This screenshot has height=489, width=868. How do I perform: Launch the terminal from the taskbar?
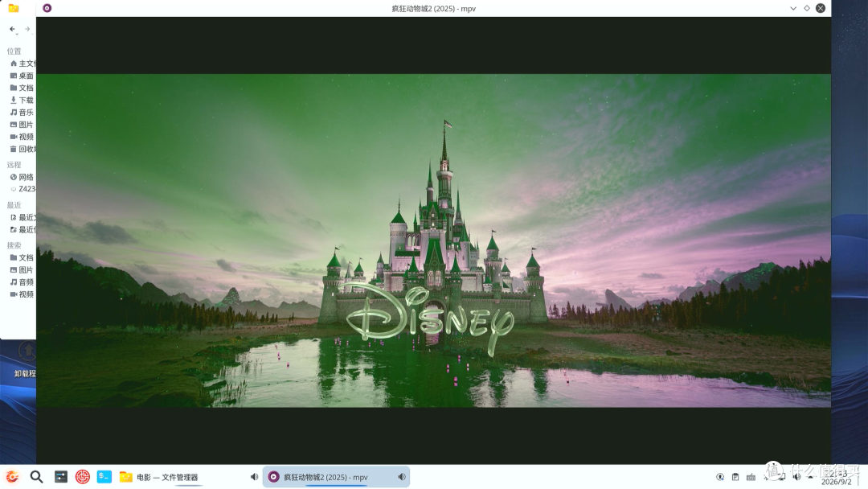(104, 477)
